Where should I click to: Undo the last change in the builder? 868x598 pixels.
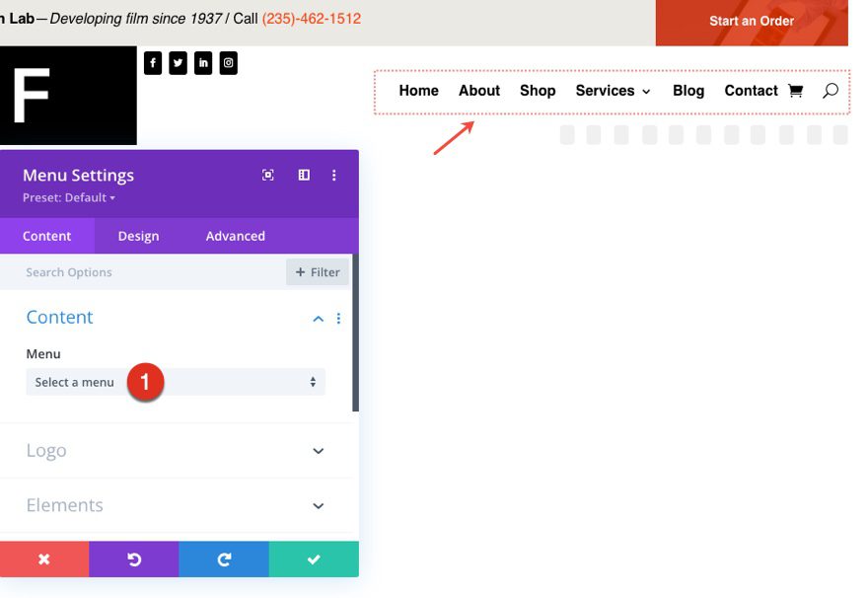pyautogui.click(x=134, y=559)
